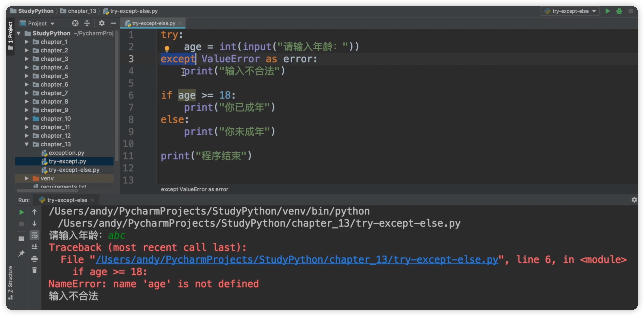Image resolution: width=644 pixels, height=316 pixels.
Task: Select the chapter_7 folder row
Action: pos(64,93)
